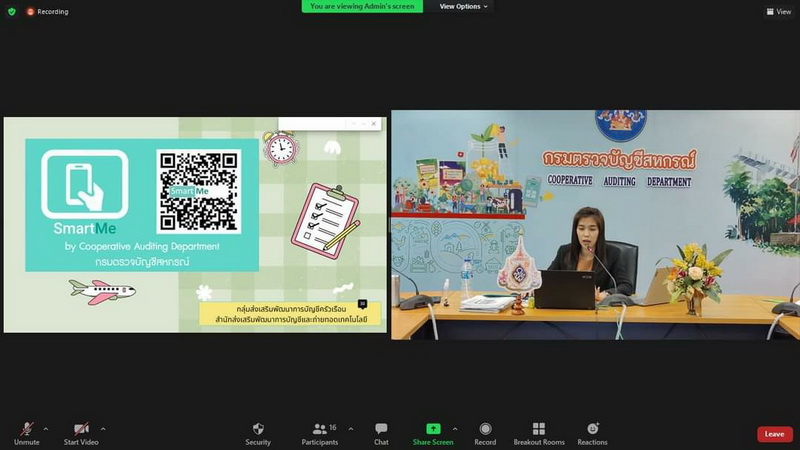Close the small window on shared screen
This screenshot has height=450, width=800.
374,123
